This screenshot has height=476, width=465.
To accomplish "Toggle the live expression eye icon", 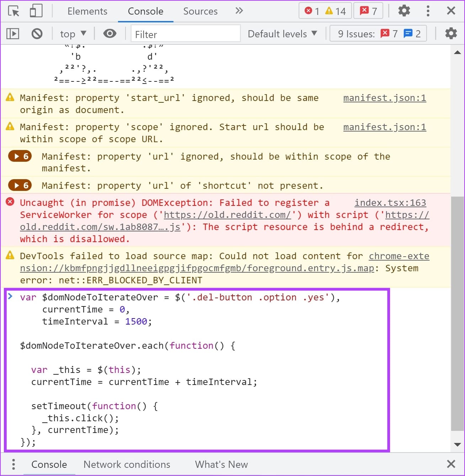I will [x=110, y=34].
